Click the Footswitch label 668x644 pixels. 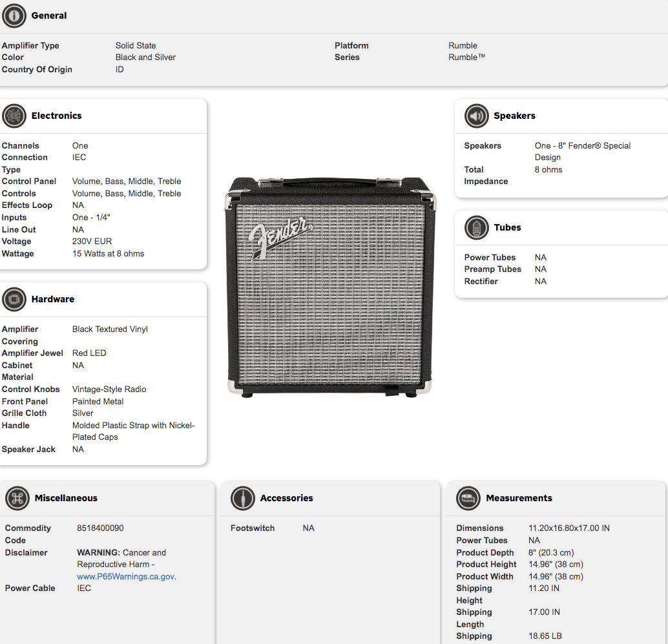coord(253,528)
